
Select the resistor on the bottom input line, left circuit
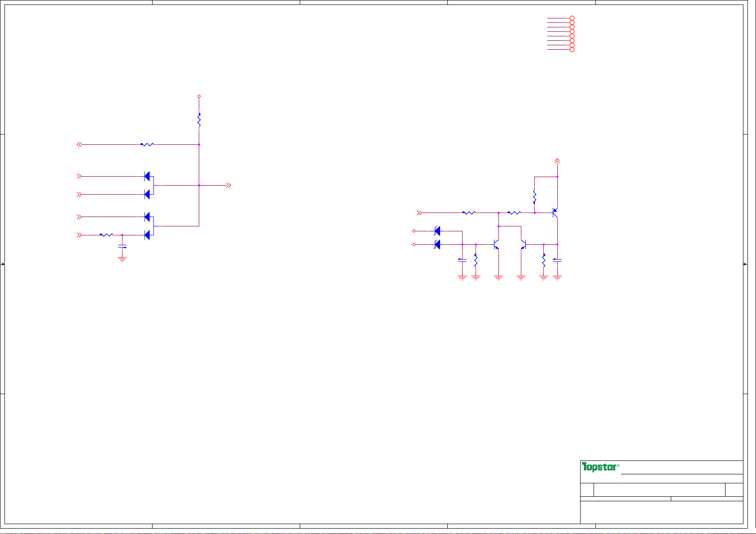(106, 234)
